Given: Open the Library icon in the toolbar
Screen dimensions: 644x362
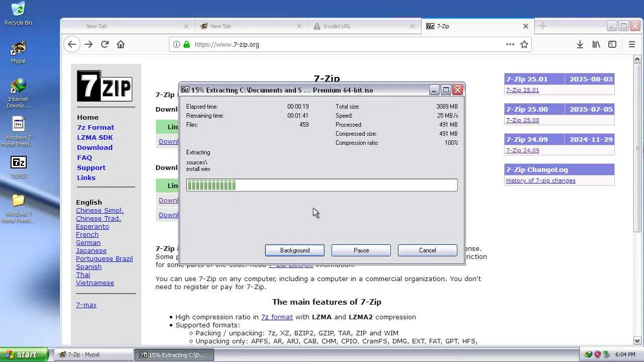Looking at the screenshot, I should point(596,44).
